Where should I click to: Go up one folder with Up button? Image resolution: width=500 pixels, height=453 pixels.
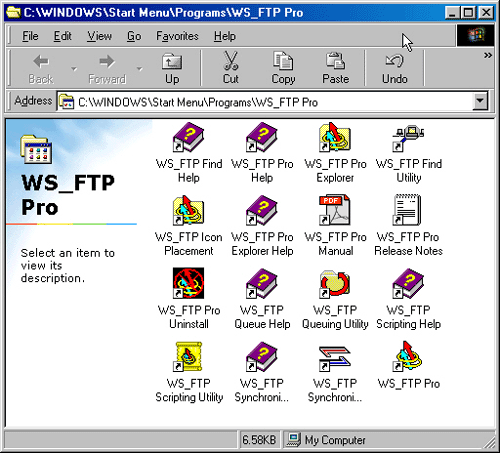pyautogui.click(x=172, y=69)
